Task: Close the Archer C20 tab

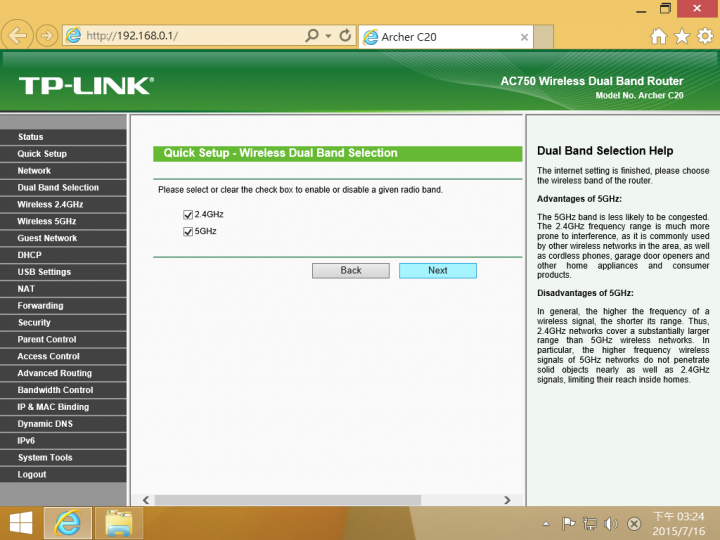Action: point(524,37)
